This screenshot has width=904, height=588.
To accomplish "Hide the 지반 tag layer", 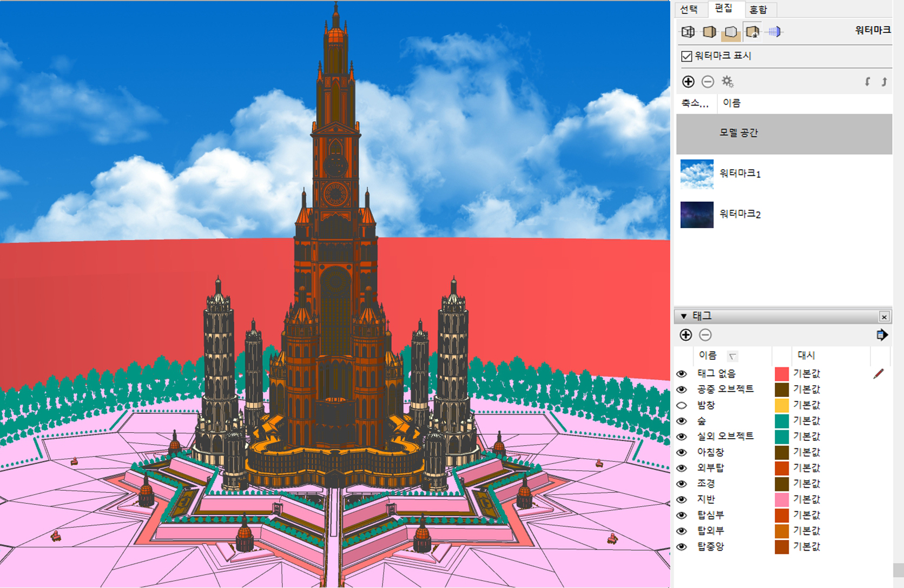I will point(682,499).
